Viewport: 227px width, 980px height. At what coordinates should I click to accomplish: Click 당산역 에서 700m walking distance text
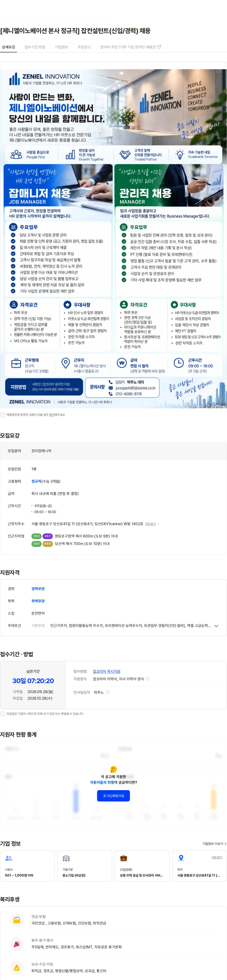pos(82,544)
